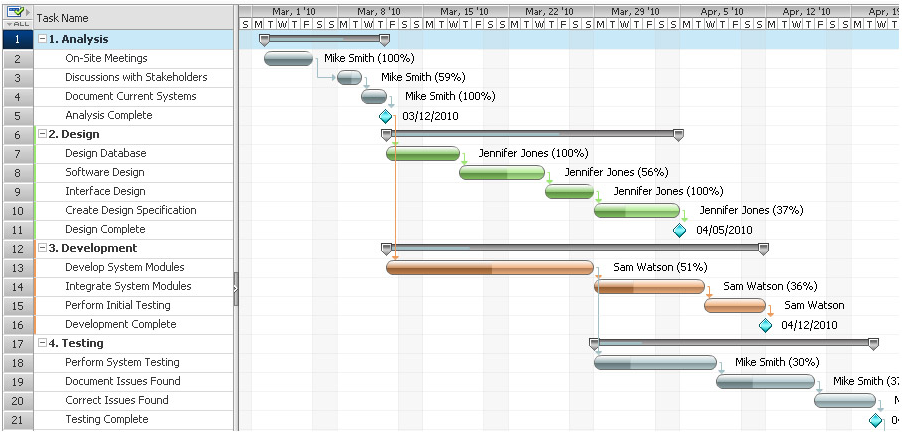Collapse the 4. Testing group
The image size is (902, 432).
click(43, 343)
